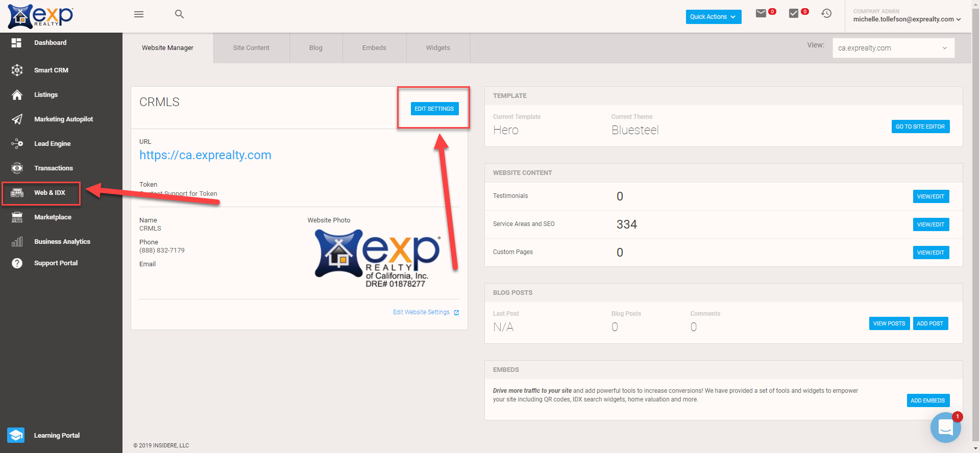Open the tasks checkbox notification icon
This screenshot has height=453, width=980.
pyautogui.click(x=794, y=13)
